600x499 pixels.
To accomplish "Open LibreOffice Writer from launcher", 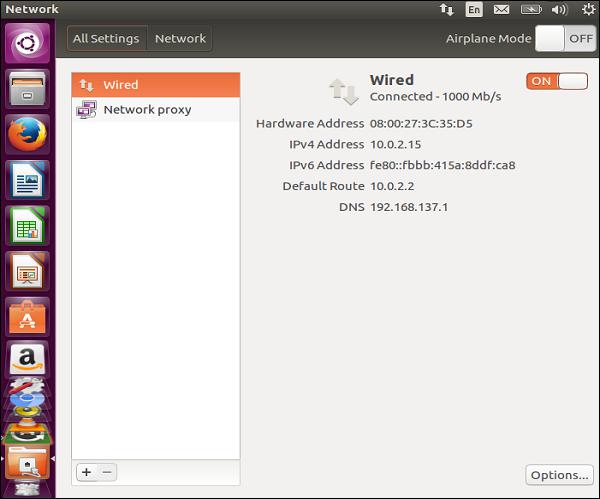I will (27, 180).
